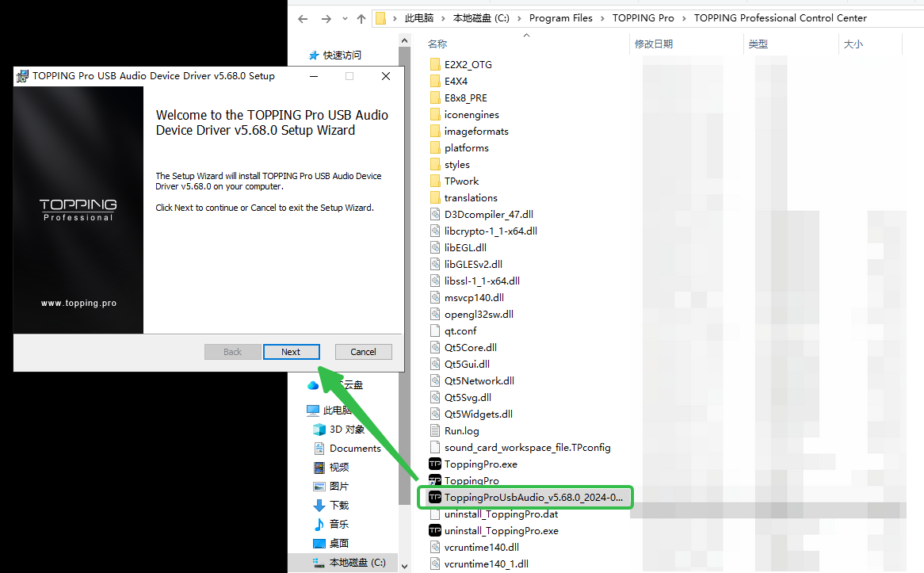Open recent locations dropdown arrow
The width and height of the screenshot is (924, 573).
tap(344, 18)
